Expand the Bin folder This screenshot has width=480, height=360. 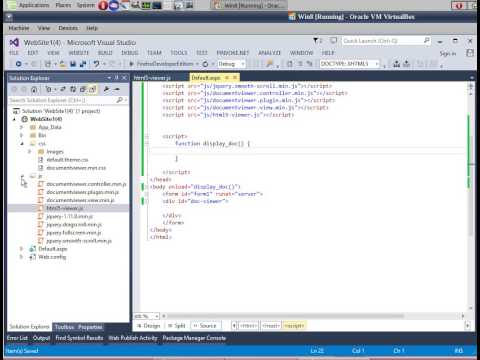tap(22, 135)
